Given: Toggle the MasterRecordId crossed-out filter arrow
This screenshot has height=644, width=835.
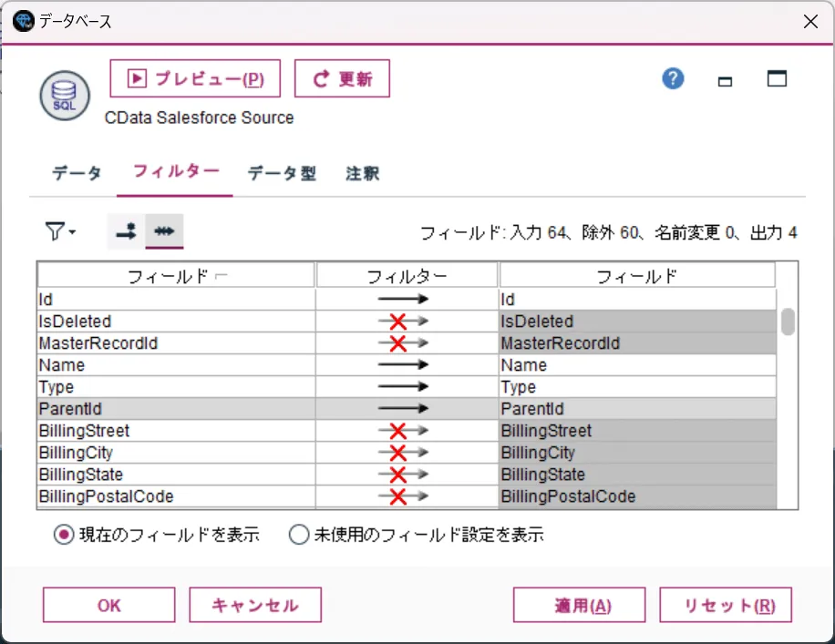Looking at the screenshot, I should [x=403, y=342].
